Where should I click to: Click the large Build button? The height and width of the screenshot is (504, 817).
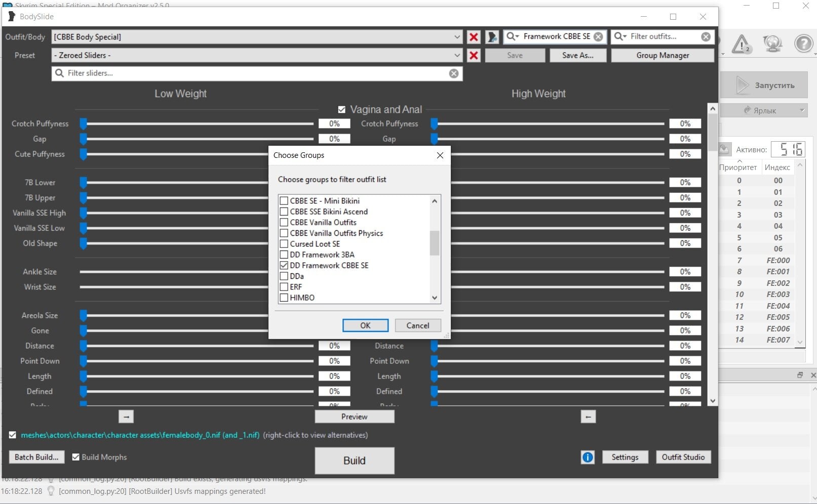coord(355,460)
